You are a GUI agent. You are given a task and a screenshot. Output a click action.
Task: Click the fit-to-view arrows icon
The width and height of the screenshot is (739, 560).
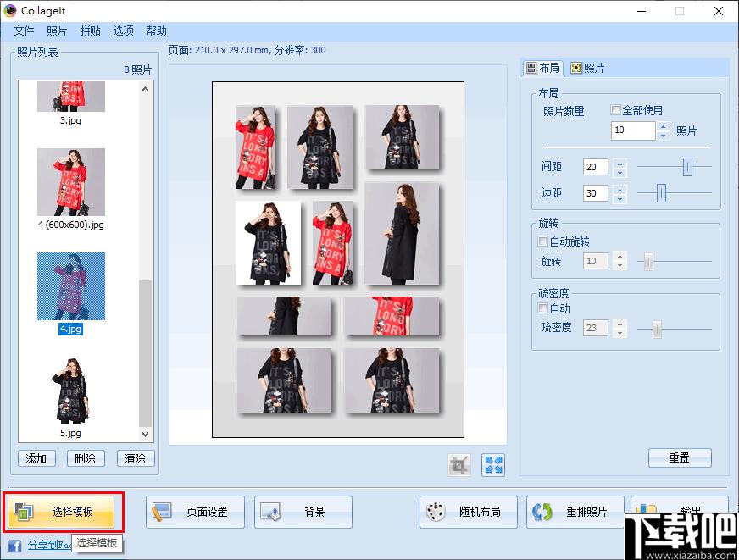tap(493, 465)
